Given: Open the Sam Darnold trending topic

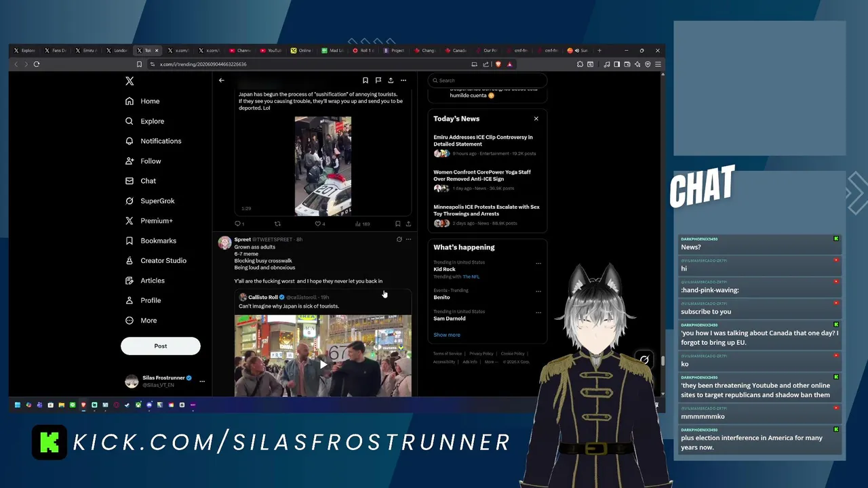Looking at the screenshot, I should pyautogui.click(x=449, y=319).
